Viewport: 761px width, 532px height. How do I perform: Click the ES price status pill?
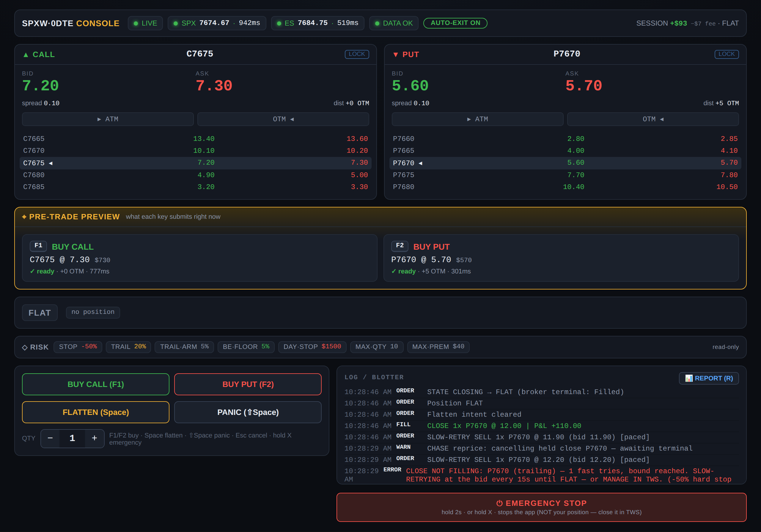317,23
